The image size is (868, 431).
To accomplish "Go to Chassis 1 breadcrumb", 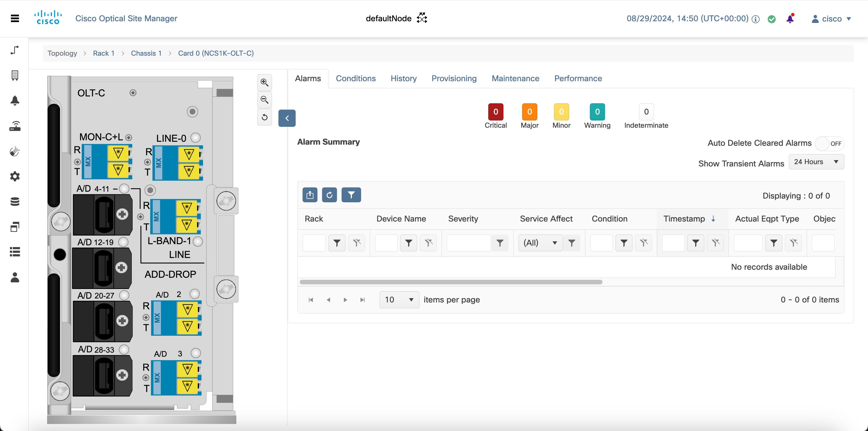I will click(x=146, y=53).
